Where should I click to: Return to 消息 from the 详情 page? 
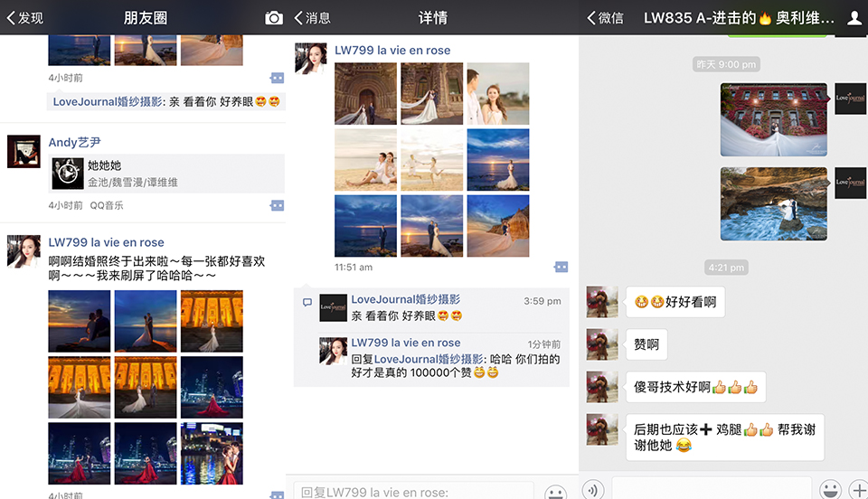coord(313,18)
